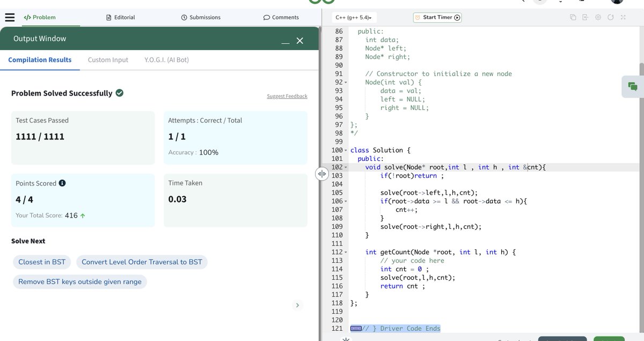The width and height of the screenshot is (644, 341).
Task: Open the Comments tab
Action: click(x=281, y=17)
